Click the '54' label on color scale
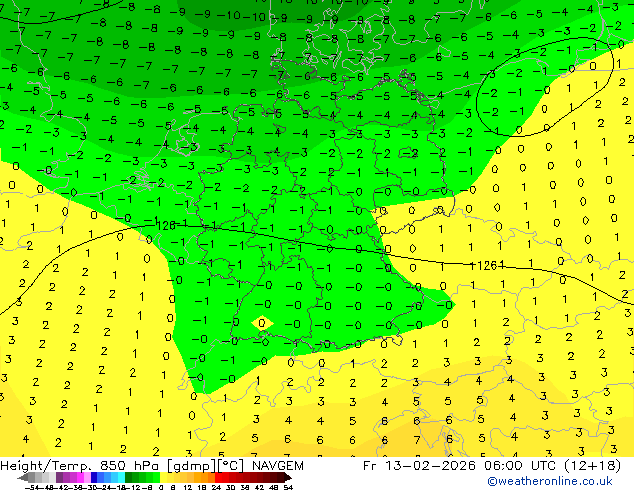Viewport: 634px width, 490px height. 287,487
